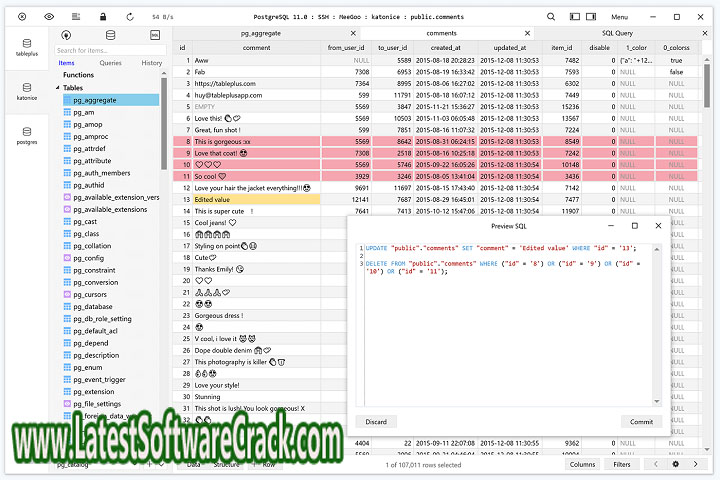Close the SQL Query tab
This screenshot has height=480, width=720.
(705, 33)
